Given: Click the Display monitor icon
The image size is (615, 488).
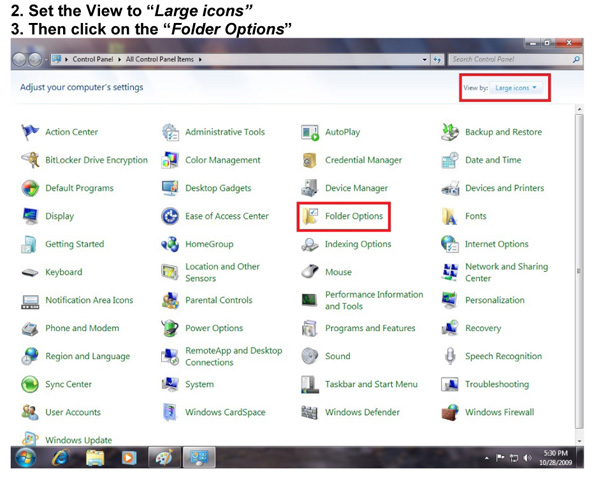Looking at the screenshot, I should (x=30, y=216).
